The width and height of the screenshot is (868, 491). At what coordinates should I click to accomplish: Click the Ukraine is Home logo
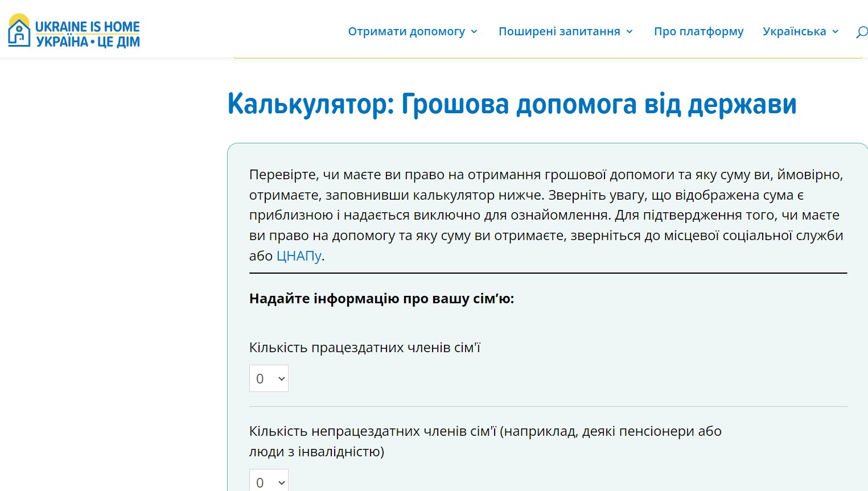pyautogui.click(x=74, y=31)
